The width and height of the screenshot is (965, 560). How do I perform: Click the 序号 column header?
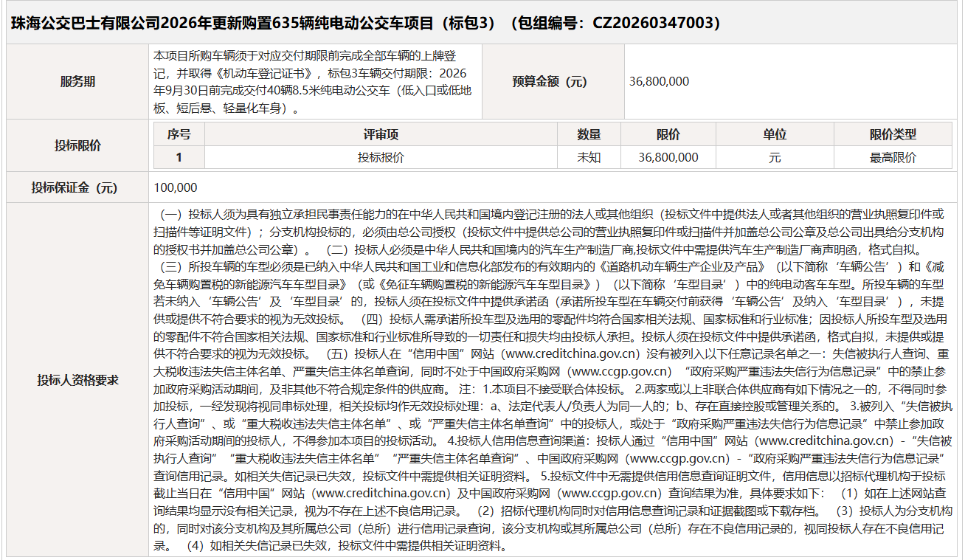coord(179,135)
